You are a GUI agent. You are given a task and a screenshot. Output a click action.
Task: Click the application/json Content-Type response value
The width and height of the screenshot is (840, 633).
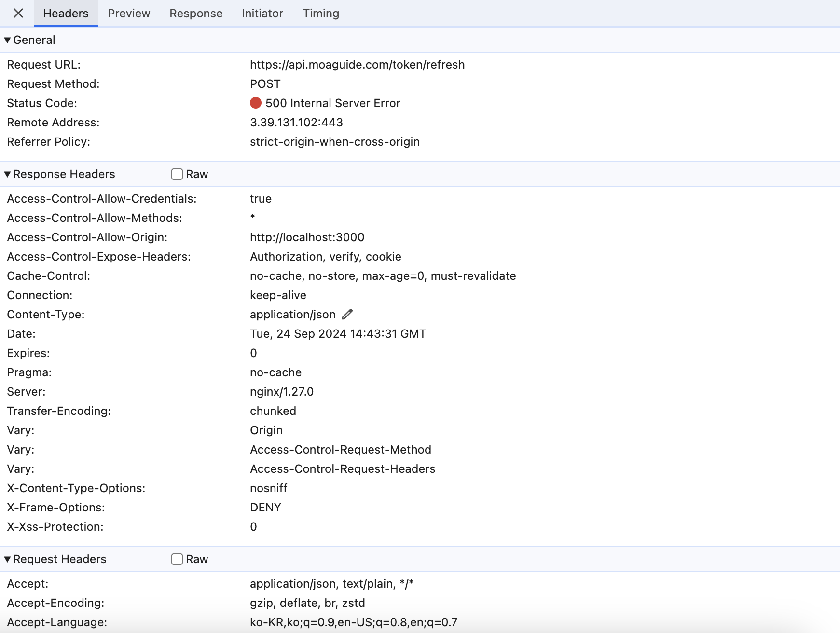click(293, 315)
